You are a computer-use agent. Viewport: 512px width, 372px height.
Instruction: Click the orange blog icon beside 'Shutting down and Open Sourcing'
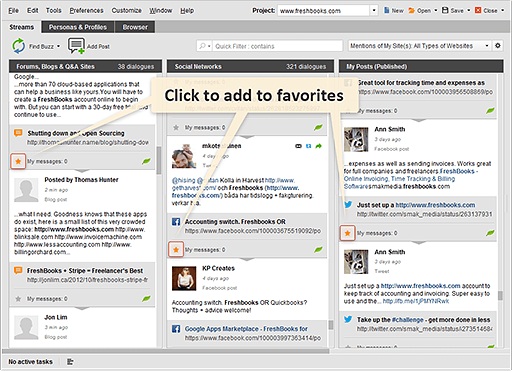pyautogui.click(x=18, y=133)
